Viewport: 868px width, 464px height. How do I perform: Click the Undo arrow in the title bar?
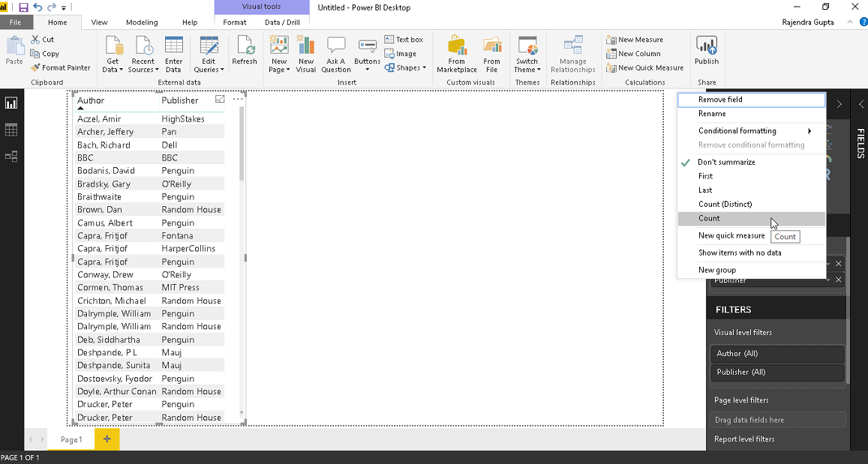tap(38, 7)
